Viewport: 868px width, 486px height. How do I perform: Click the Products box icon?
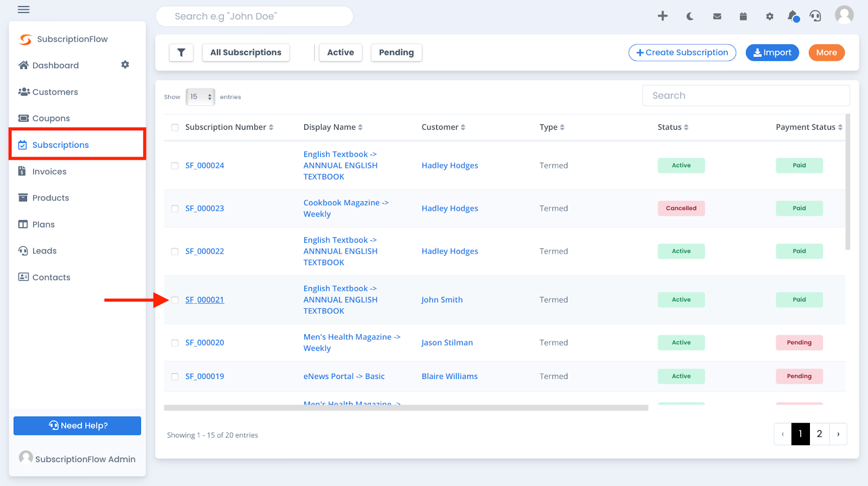coord(23,198)
